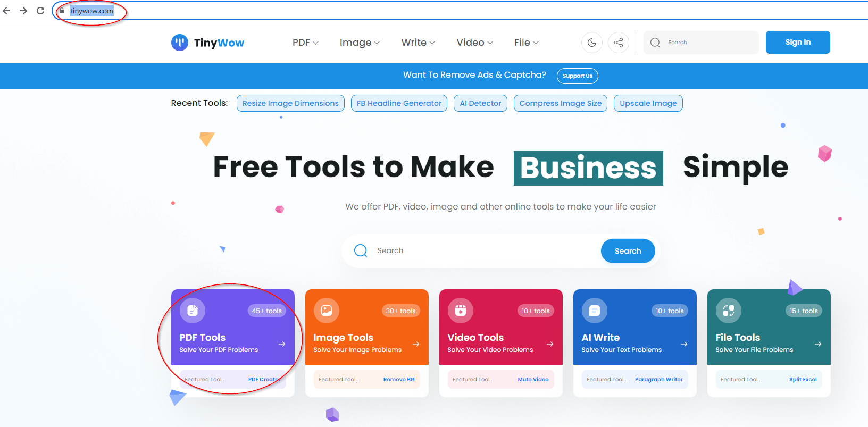Click the 10+ tools badge on AI Write
Viewport: 868px width, 427px height.
pyautogui.click(x=670, y=311)
